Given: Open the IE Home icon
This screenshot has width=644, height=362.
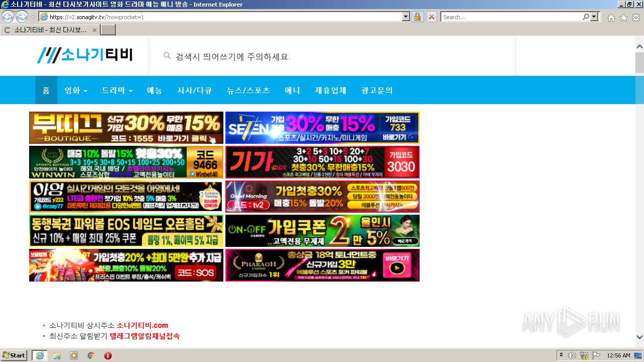Looking at the screenshot, I should pos(611,18).
